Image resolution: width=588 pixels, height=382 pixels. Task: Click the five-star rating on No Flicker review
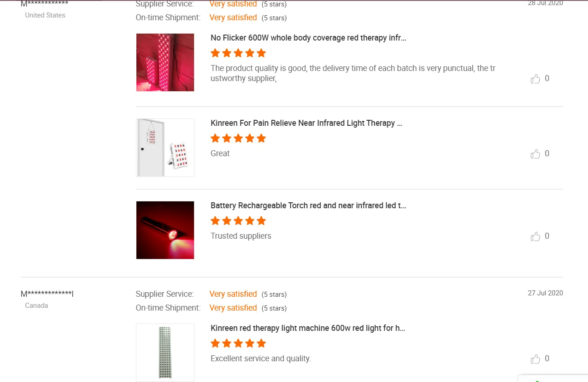[238, 53]
